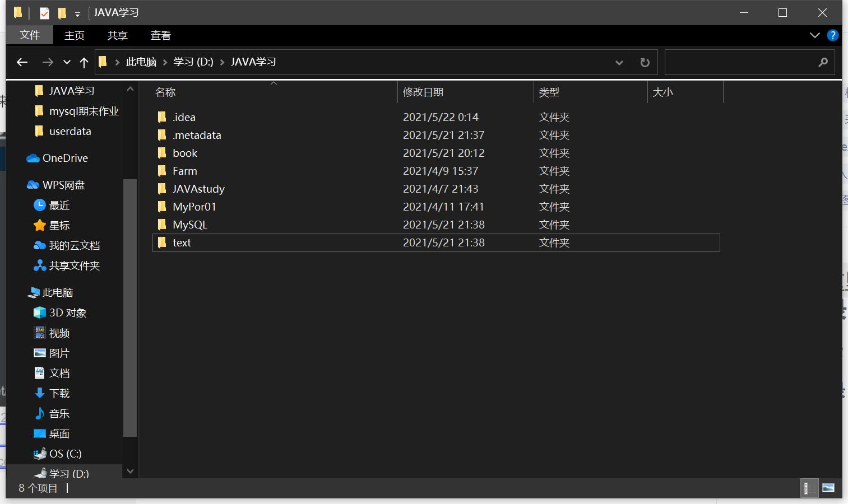Select the Farm folder icon
848x504 pixels.
(x=162, y=171)
